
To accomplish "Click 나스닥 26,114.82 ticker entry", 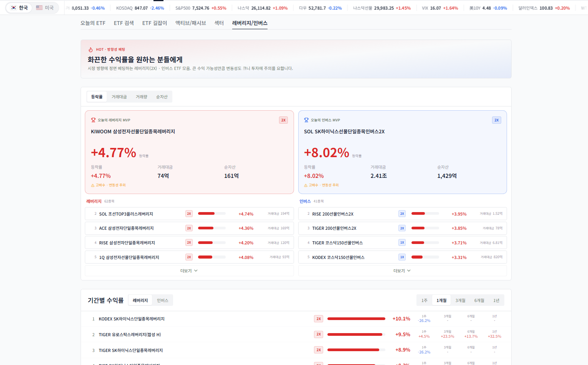I will point(263,8).
